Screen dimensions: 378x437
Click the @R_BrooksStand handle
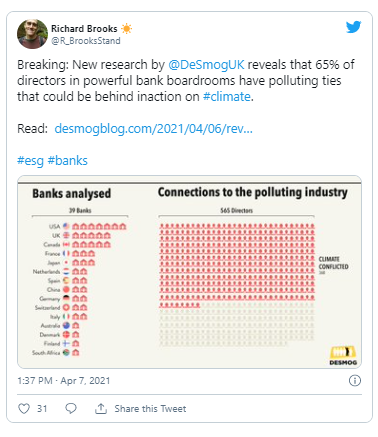coord(86,41)
